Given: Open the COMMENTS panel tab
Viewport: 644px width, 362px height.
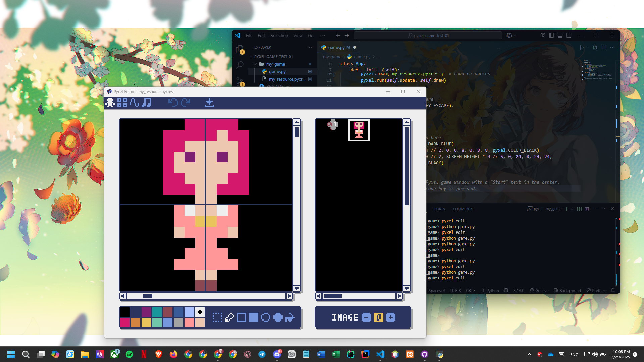Looking at the screenshot, I should coord(463,209).
